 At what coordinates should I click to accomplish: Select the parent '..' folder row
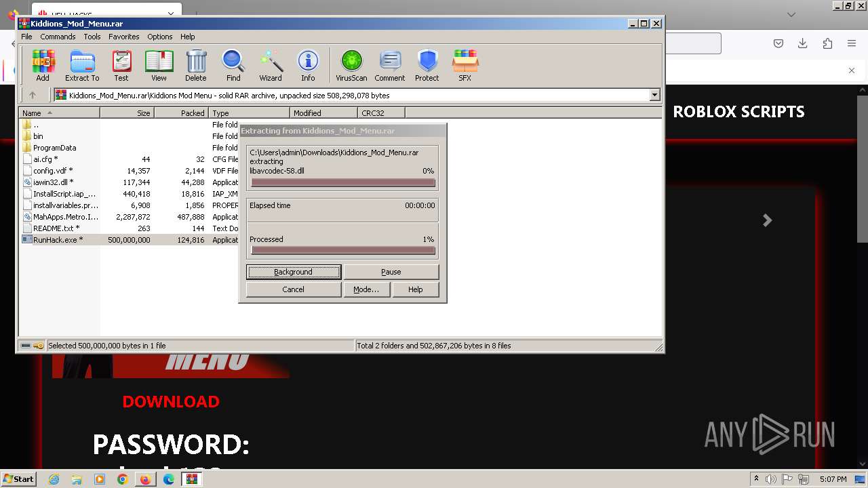36,125
